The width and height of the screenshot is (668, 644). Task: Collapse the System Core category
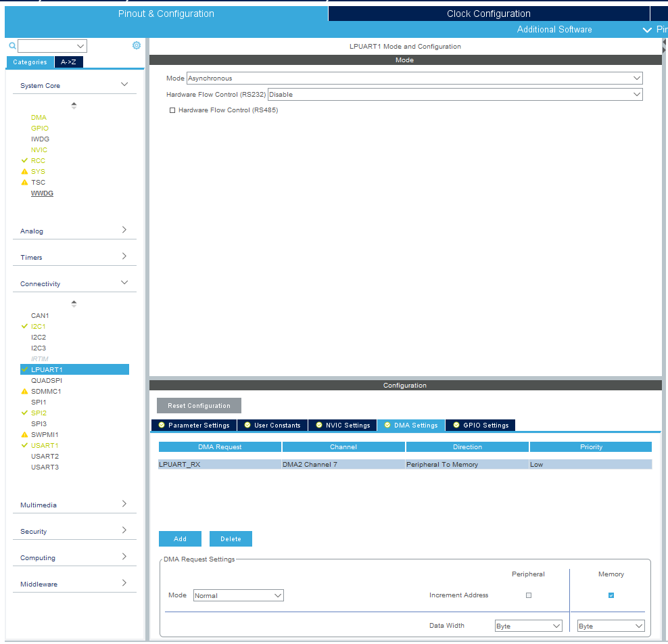click(124, 85)
